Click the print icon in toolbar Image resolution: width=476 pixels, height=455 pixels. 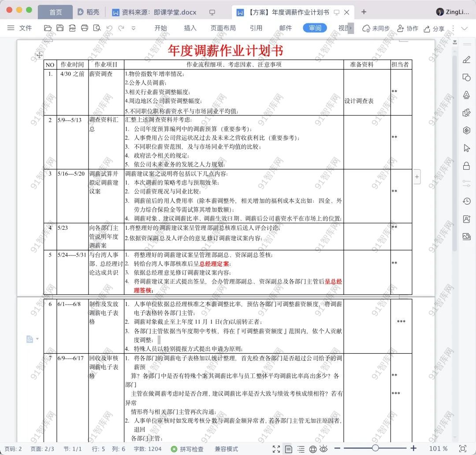(85, 28)
